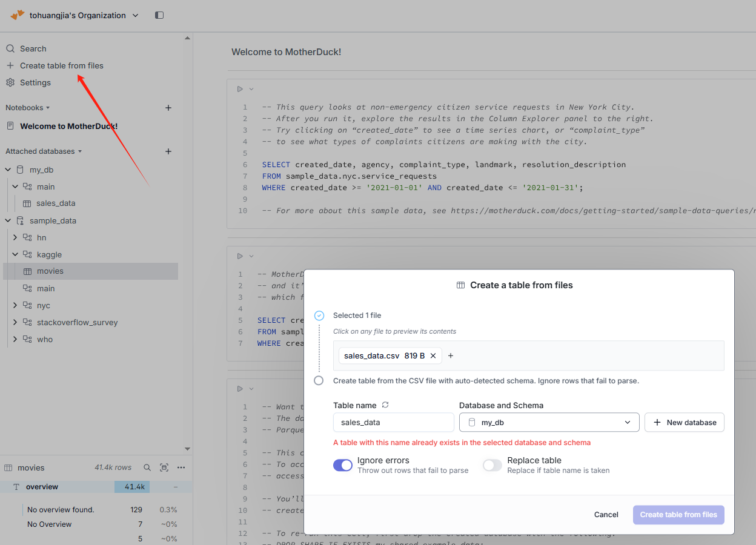Open the my_db Database and Schema dropdown
This screenshot has width=756, height=545.
click(x=549, y=422)
